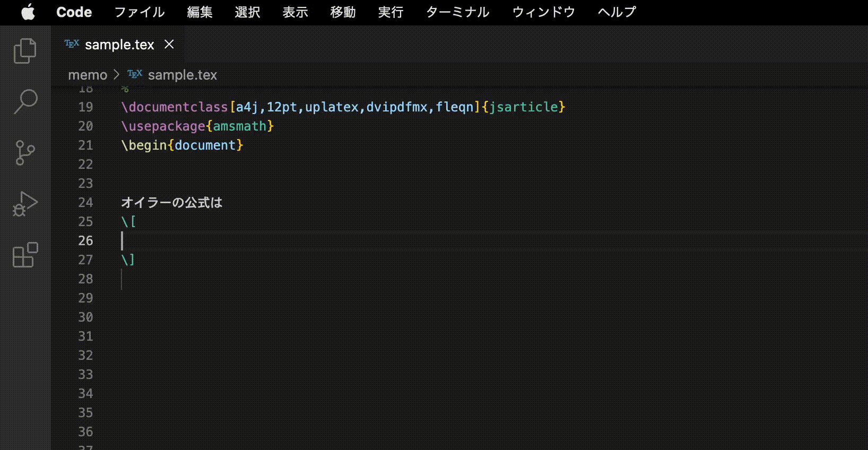Click the TeX file icon in the breadcrumb
This screenshot has height=450, width=868.
135,74
